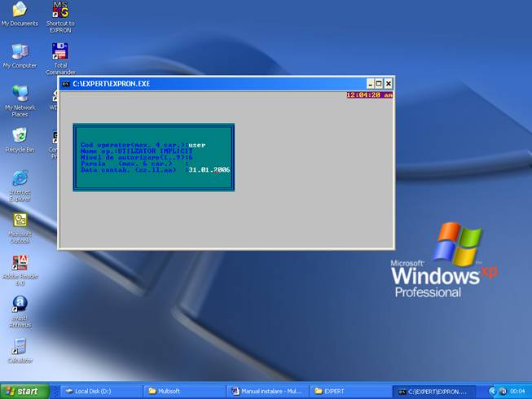This screenshot has height=399, width=532.
Task: Click the 'Nivel de autorizare(1..9)' line
Action: 137,157
